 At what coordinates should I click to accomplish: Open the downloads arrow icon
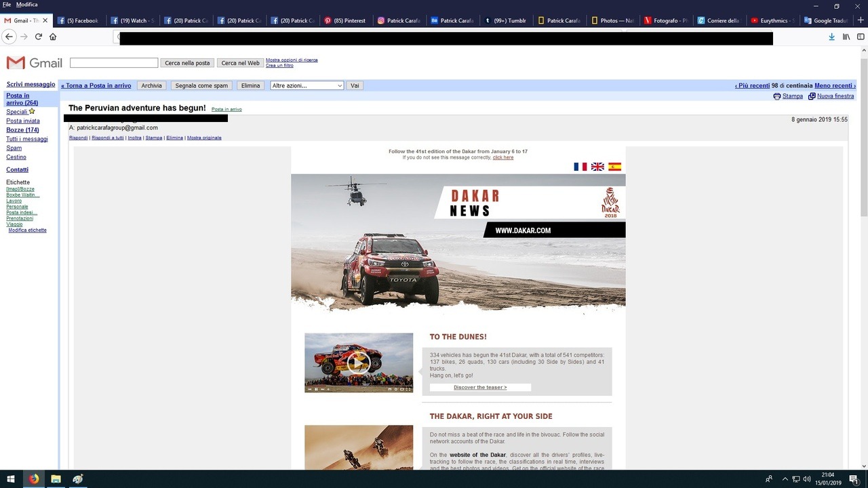[832, 37]
